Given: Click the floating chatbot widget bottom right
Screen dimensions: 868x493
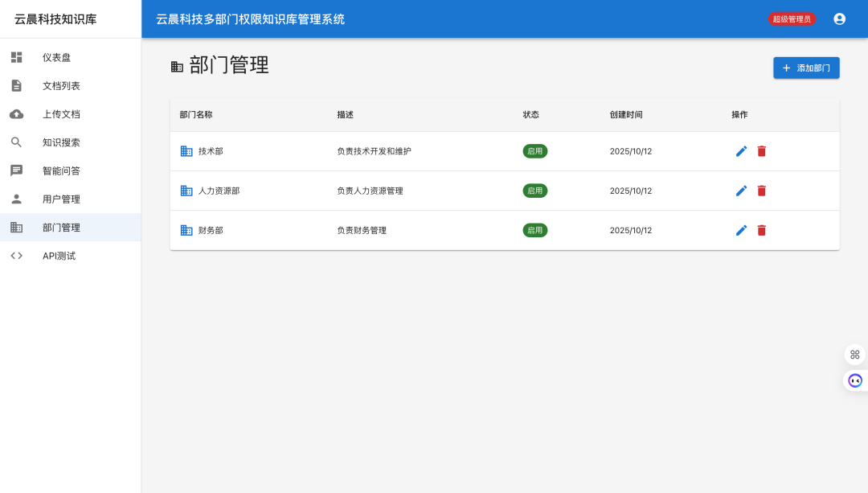Looking at the screenshot, I should click(854, 380).
